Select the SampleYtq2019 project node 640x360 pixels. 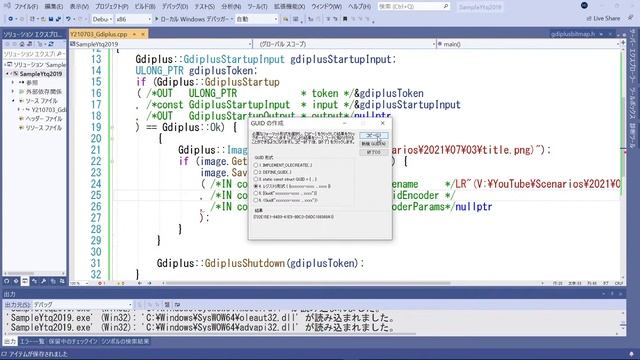pyautogui.click(x=41, y=74)
